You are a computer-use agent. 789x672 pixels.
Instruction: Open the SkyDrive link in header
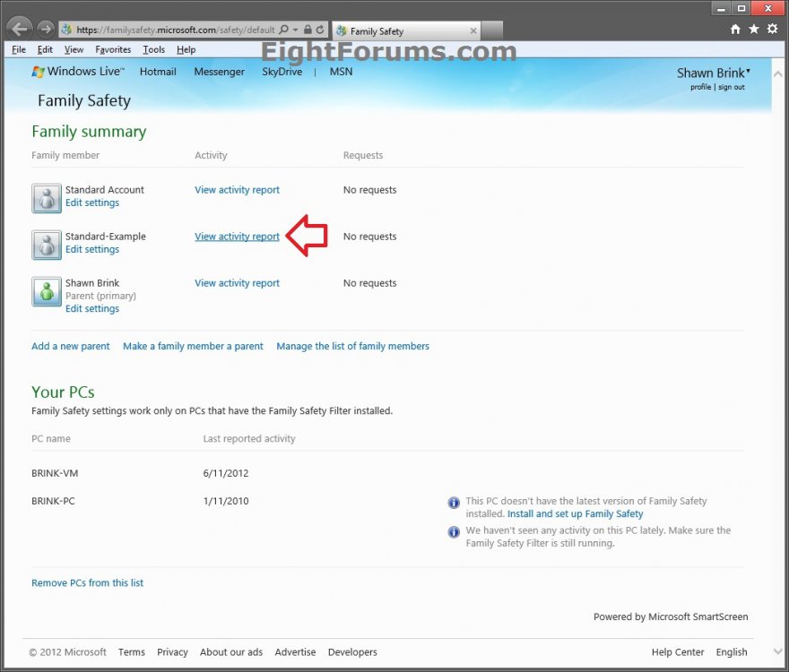[282, 72]
